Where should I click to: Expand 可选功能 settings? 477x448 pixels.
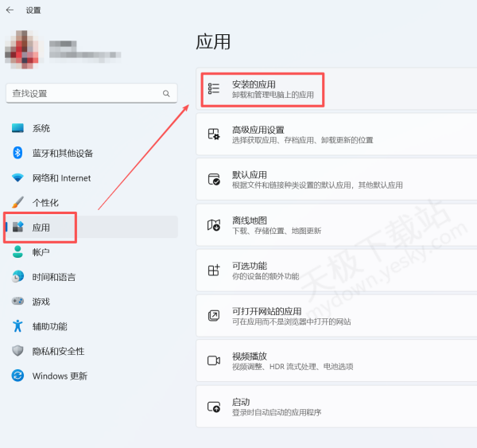(x=334, y=271)
